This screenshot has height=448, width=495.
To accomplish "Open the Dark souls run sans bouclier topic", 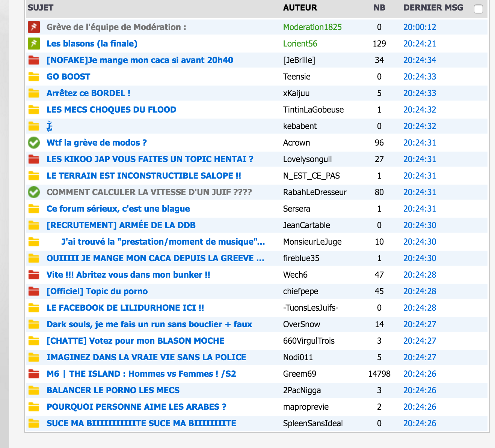I will tap(149, 324).
